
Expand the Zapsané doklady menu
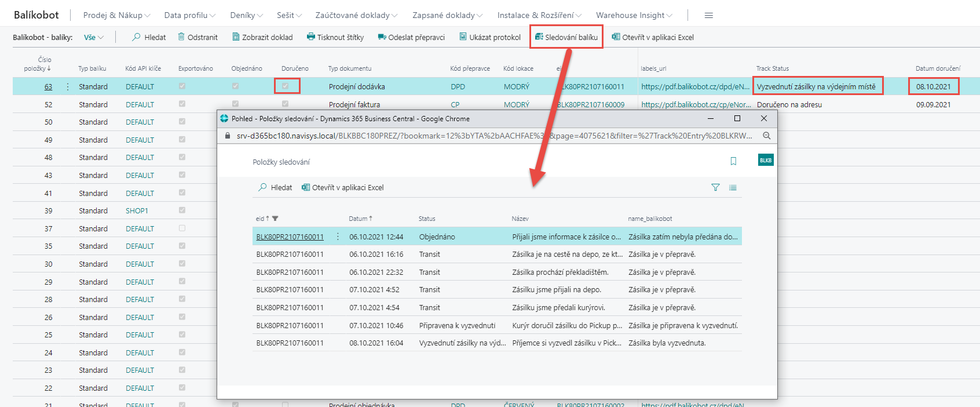tap(447, 15)
